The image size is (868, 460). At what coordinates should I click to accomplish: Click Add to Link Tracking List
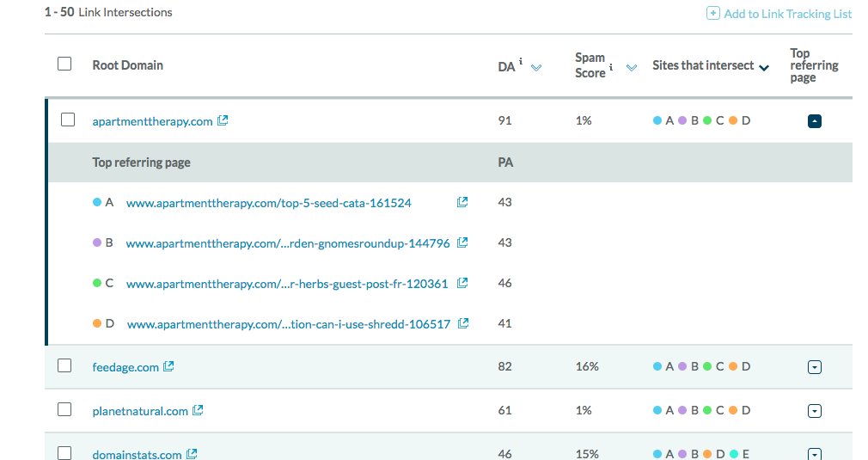point(788,14)
